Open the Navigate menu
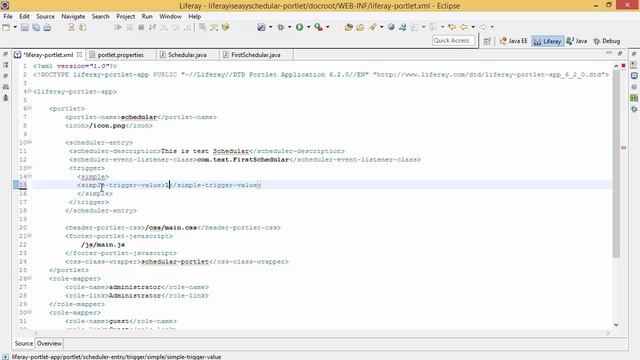 pos(73,16)
